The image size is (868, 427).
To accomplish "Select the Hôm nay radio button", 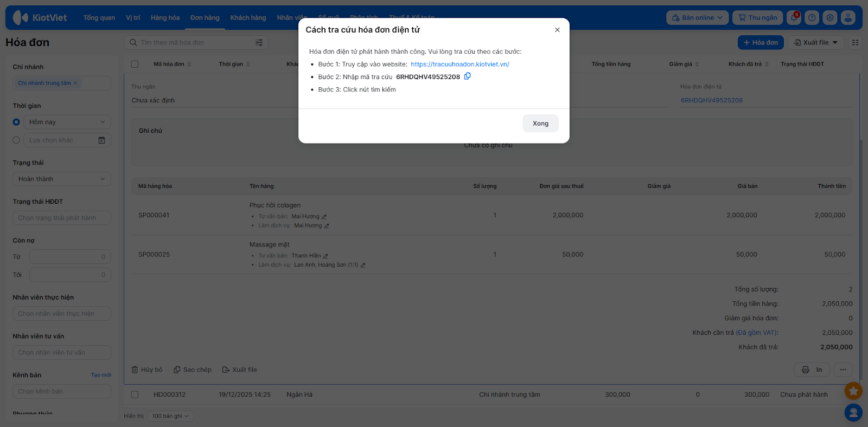I will click(16, 122).
